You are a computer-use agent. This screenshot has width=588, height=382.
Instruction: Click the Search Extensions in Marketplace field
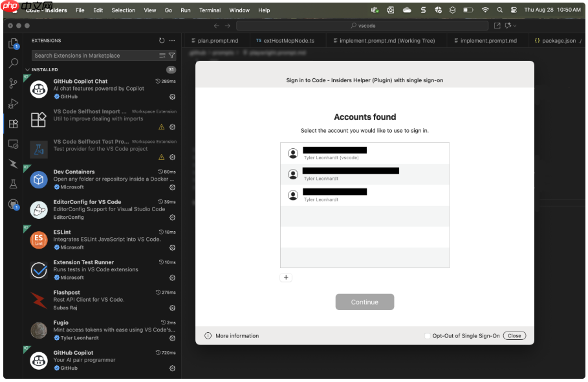94,56
